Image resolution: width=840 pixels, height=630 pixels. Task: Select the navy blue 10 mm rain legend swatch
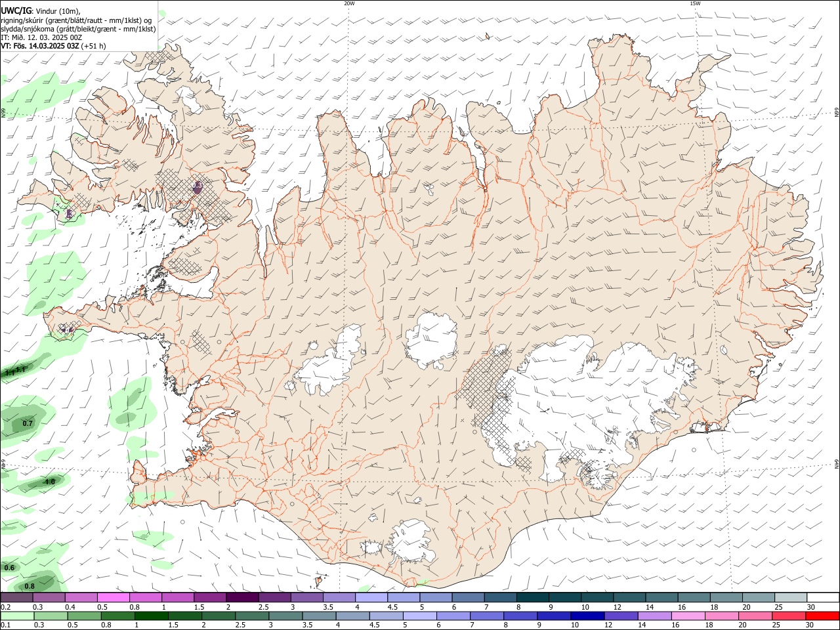587,616
